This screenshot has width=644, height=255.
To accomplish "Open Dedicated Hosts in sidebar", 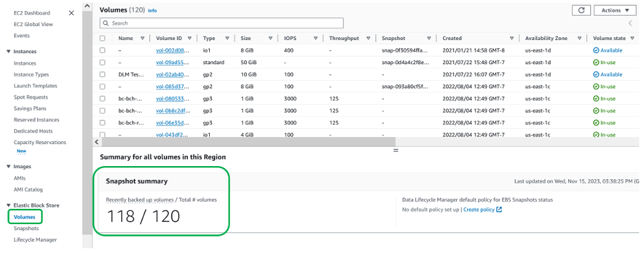I will (x=34, y=131).
